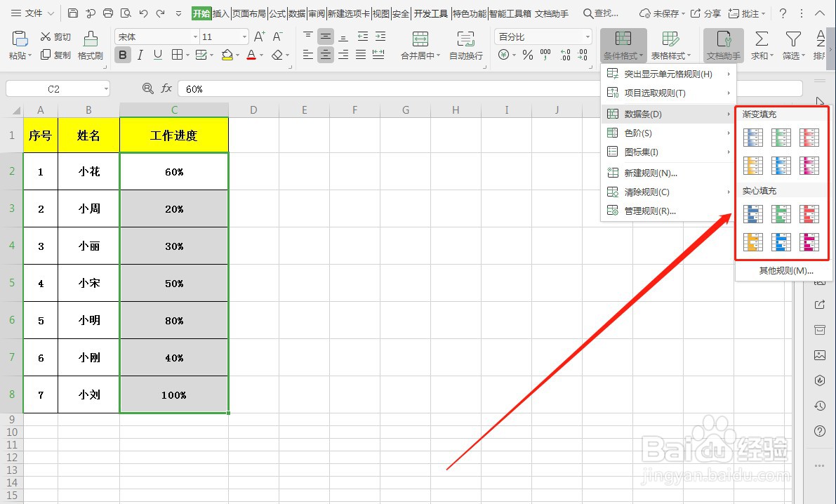Click the 分享 (Share) button
This screenshot has width=836, height=504.
(705, 13)
